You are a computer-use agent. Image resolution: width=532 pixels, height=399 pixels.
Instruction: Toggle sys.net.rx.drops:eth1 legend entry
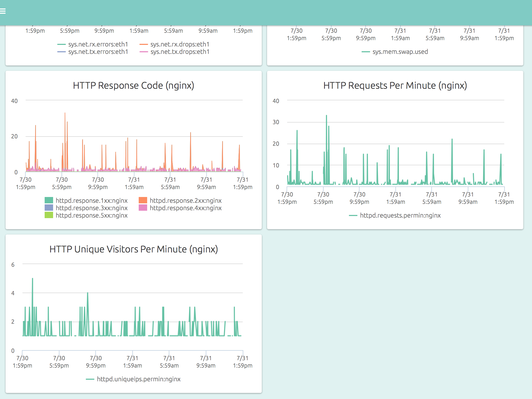[180, 44]
